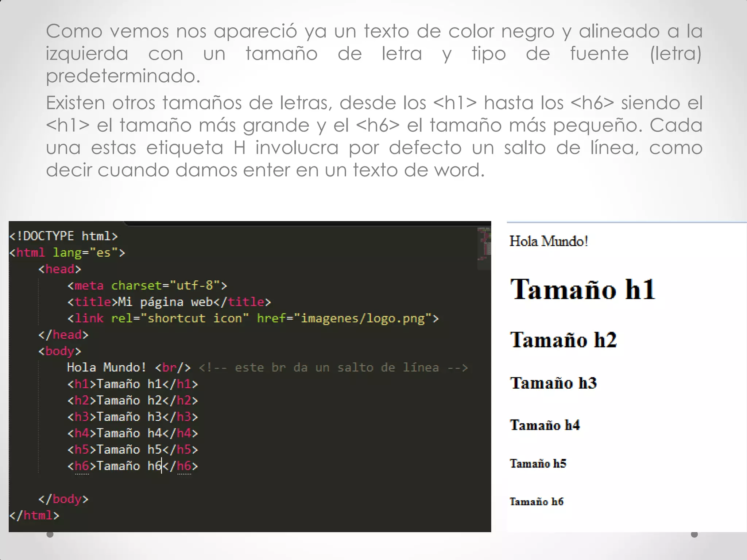This screenshot has height=560, width=747.
Task: Click the '<h6>Tamaño h6</h6>' code line
Action: [132, 466]
